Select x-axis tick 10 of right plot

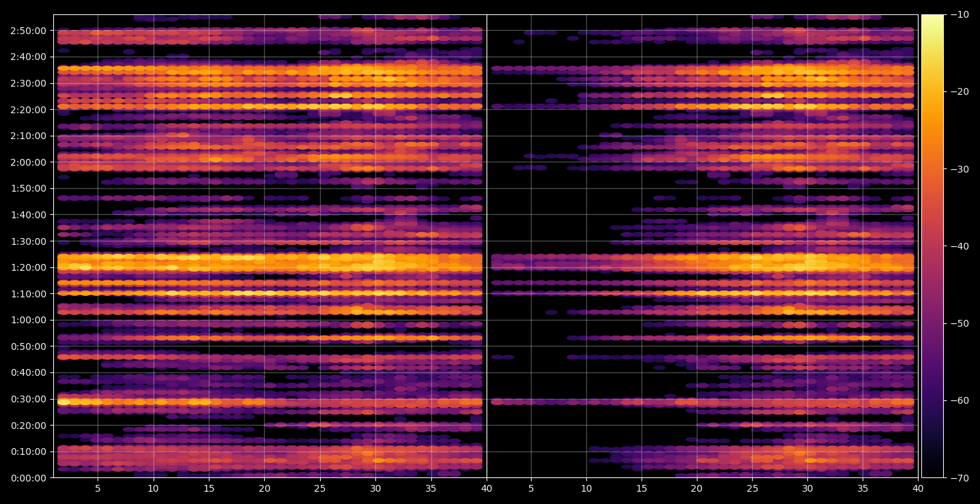(586, 488)
